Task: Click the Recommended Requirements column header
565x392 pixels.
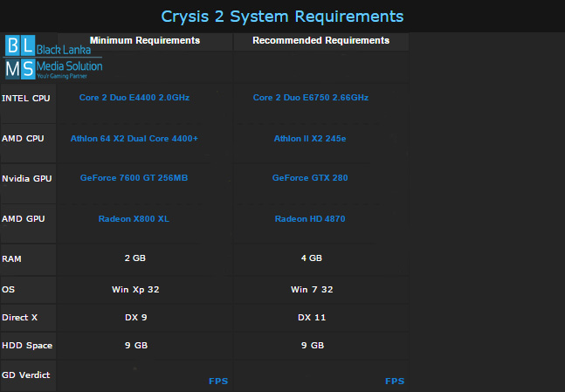Action: click(x=321, y=40)
